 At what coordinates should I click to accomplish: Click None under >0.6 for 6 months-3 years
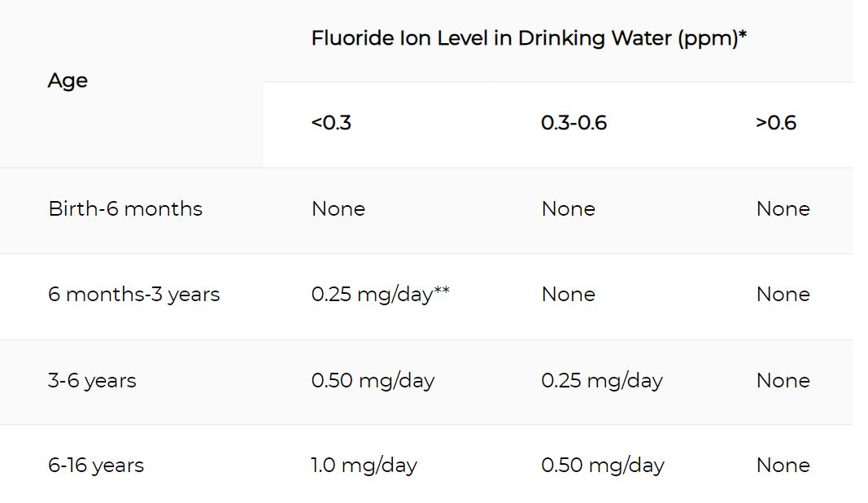click(x=783, y=294)
